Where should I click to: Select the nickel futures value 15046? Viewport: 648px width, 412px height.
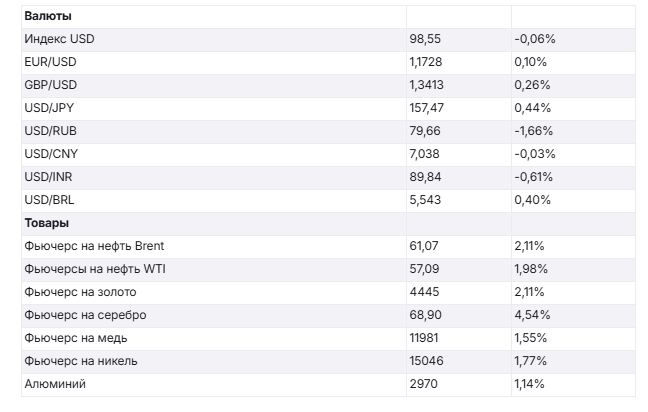(426, 360)
